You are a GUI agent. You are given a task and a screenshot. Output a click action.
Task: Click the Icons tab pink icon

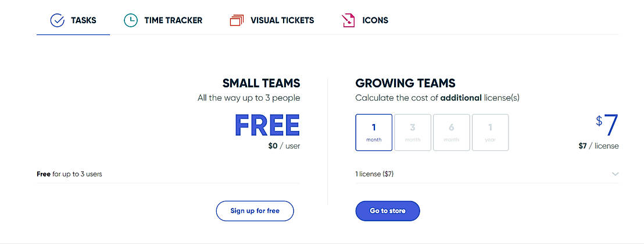(x=348, y=20)
